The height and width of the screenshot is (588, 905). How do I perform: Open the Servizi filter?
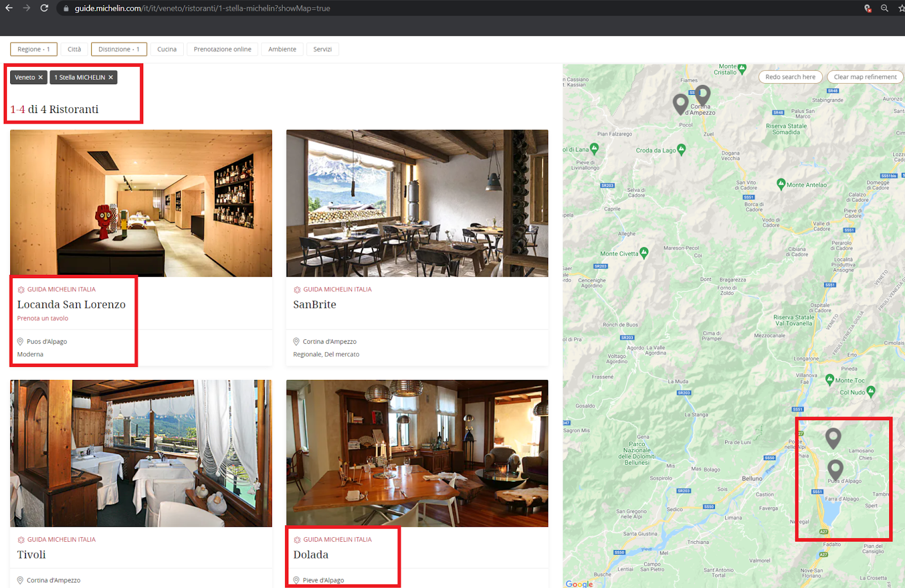tap(322, 49)
